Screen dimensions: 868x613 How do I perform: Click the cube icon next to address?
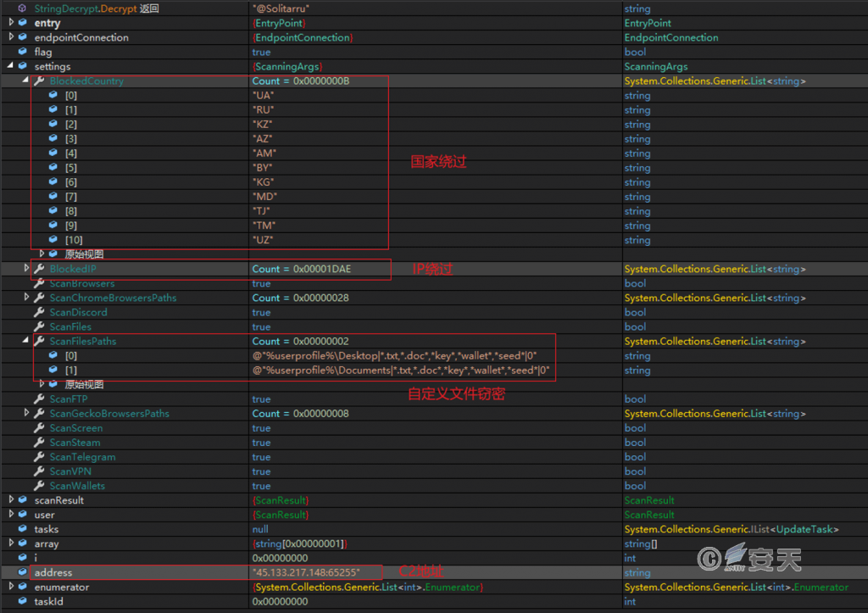23,573
